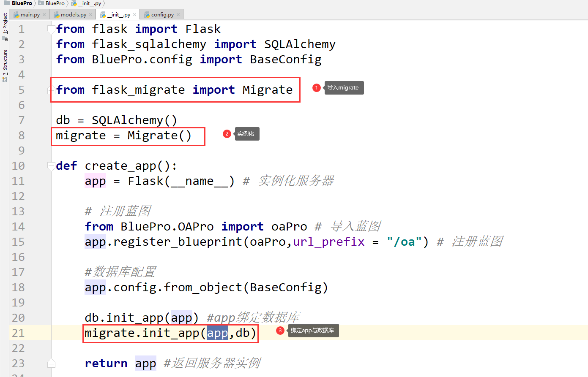Click the highlighted app argument on line 21

click(217, 333)
